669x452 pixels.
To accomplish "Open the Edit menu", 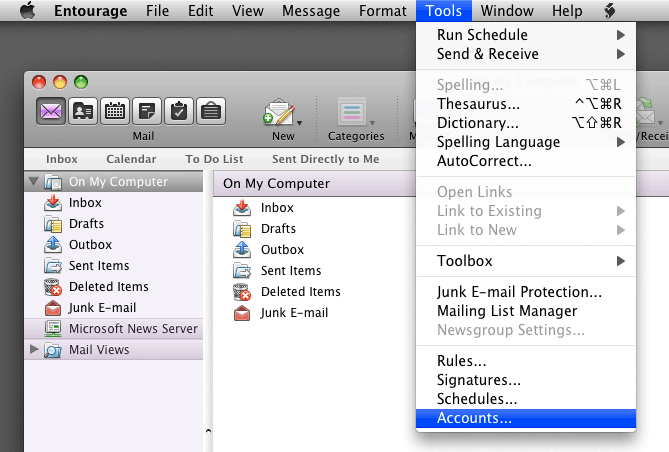I will pos(201,11).
